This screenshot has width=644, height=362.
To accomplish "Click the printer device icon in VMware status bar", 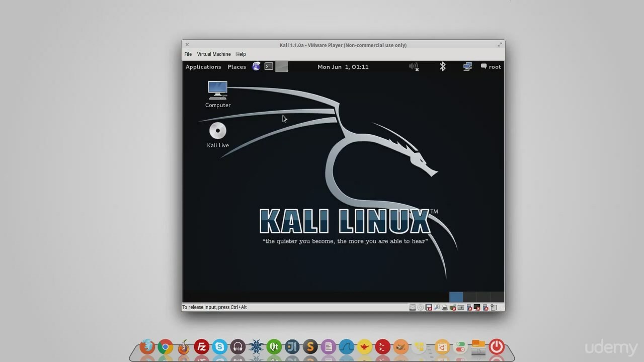I will tap(445, 307).
